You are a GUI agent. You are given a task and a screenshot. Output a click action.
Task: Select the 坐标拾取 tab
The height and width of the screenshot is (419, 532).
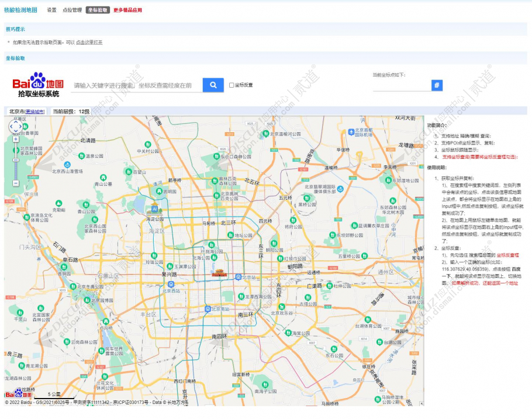click(x=98, y=10)
